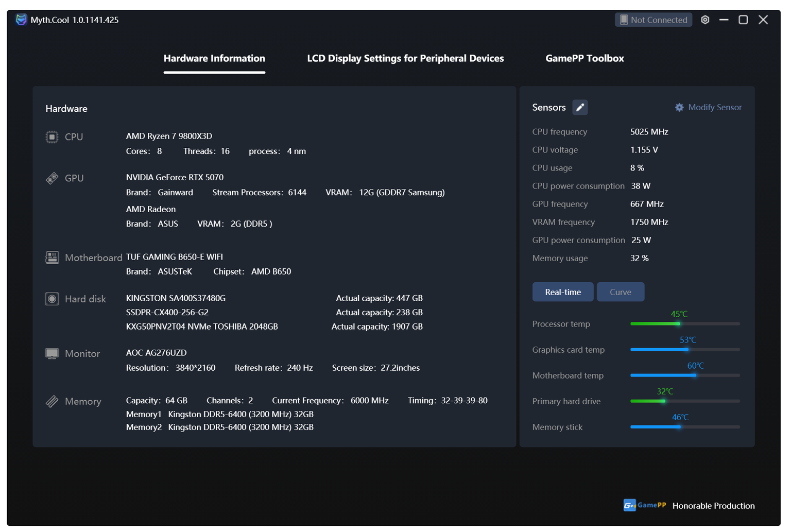Viewport: 791px width, 532px height.
Task: Click the Screen size 27.2inches value
Action: (x=400, y=368)
